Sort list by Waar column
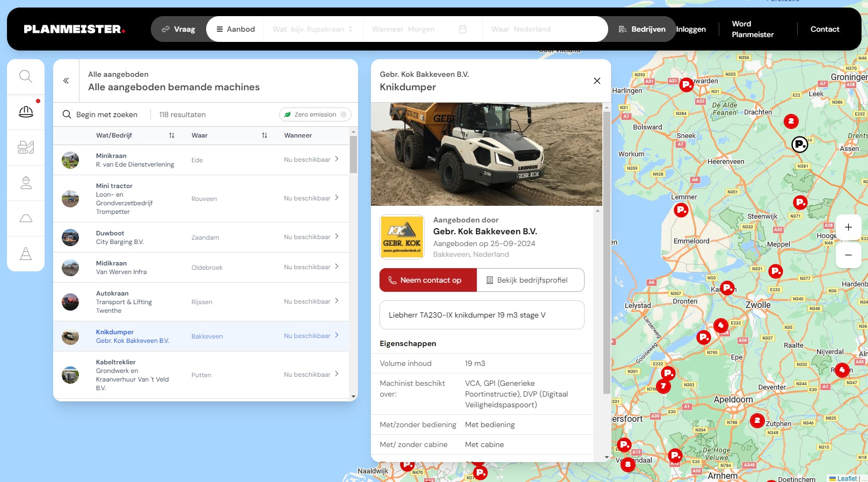 click(265, 135)
